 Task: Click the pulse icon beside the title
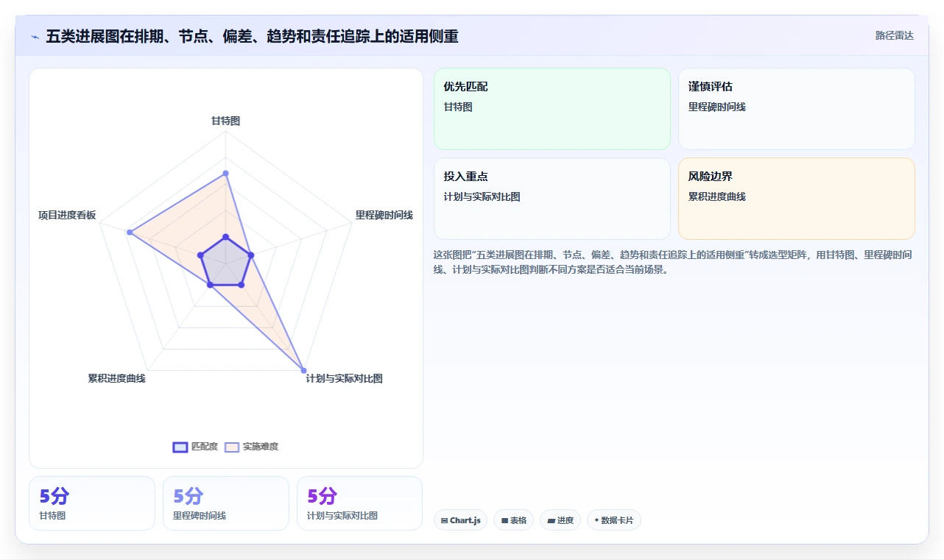point(35,37)
